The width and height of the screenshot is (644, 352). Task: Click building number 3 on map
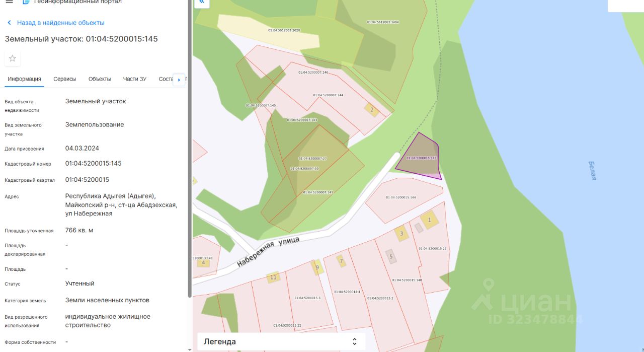point(401,233)
